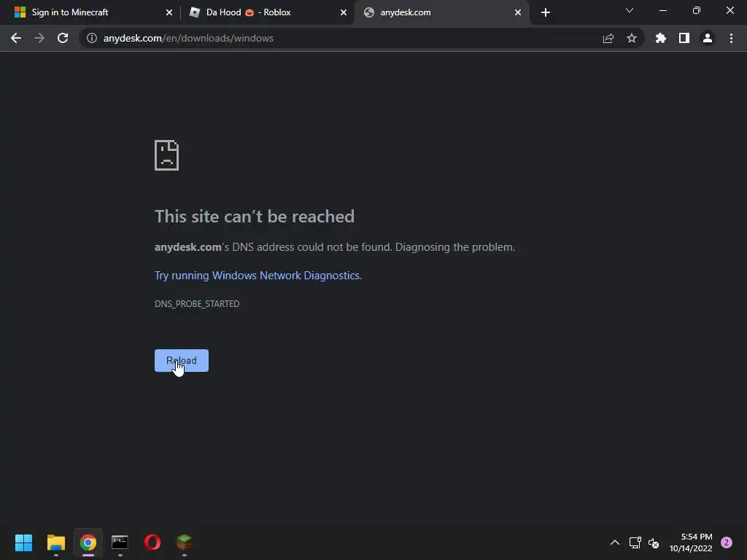Share this page icon in address bar
This screenshot has height=560, width=747.
[x=608, y=38]
